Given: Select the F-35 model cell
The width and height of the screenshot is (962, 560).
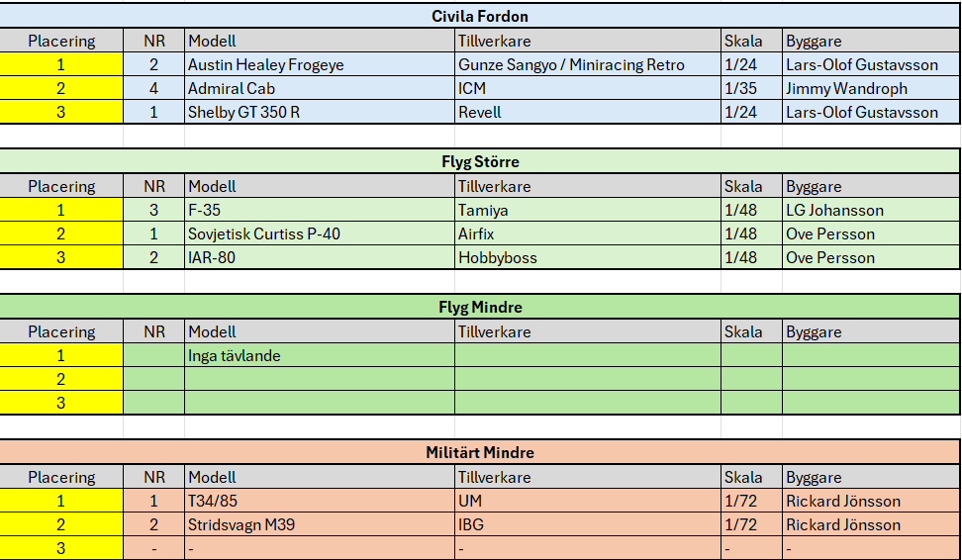Looking at the screenshot, I should coord(205,210).
